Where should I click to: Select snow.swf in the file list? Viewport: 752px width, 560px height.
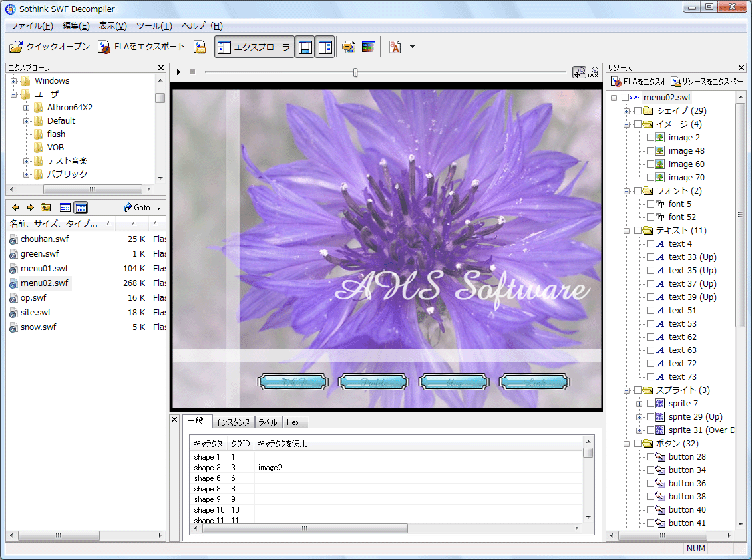[39, 327]
